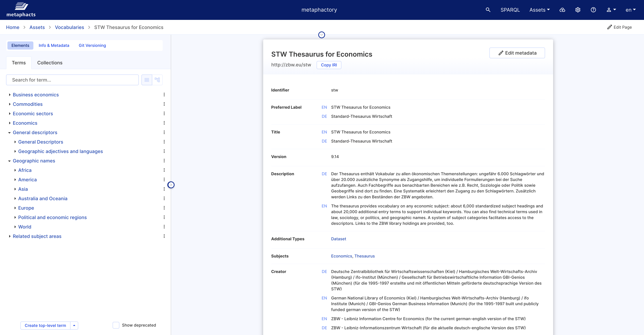
Task: Open the help question mark icon
Action: (x=593, y=10)
